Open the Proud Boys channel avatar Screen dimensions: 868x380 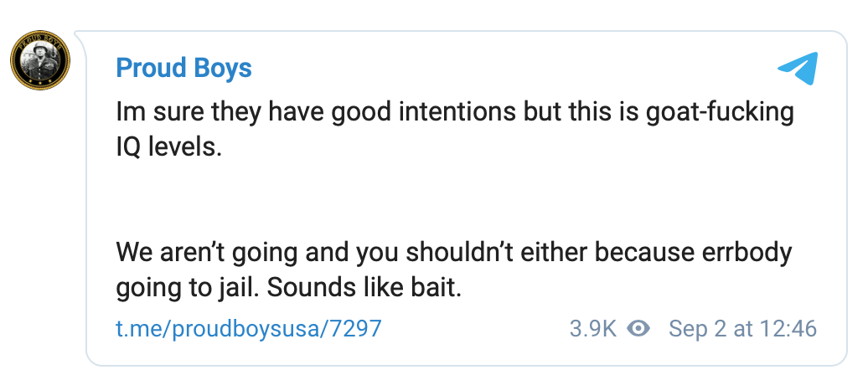click(40, 60)
